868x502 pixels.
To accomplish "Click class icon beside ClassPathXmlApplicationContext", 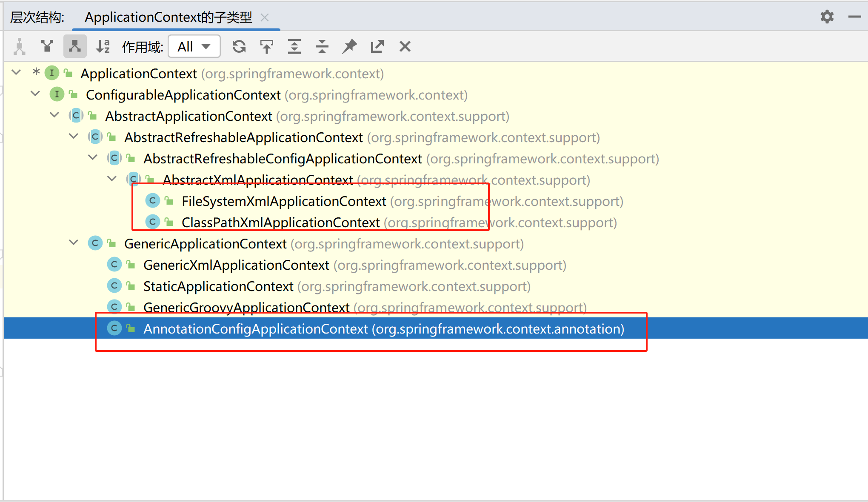I will pyautogui.click(x=153, y=222).
